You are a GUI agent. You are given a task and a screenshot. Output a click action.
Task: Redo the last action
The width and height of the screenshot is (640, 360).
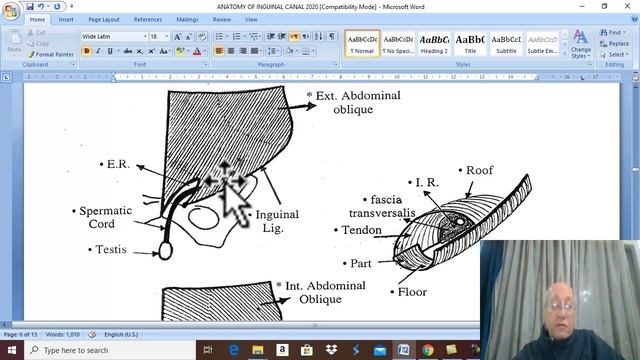click(57, 7)
